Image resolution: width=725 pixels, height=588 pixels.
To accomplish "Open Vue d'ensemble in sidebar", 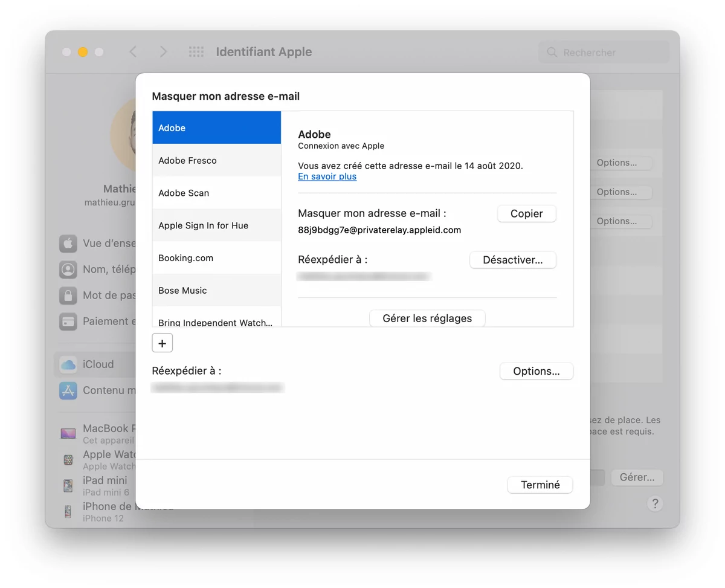I will 97,244.
